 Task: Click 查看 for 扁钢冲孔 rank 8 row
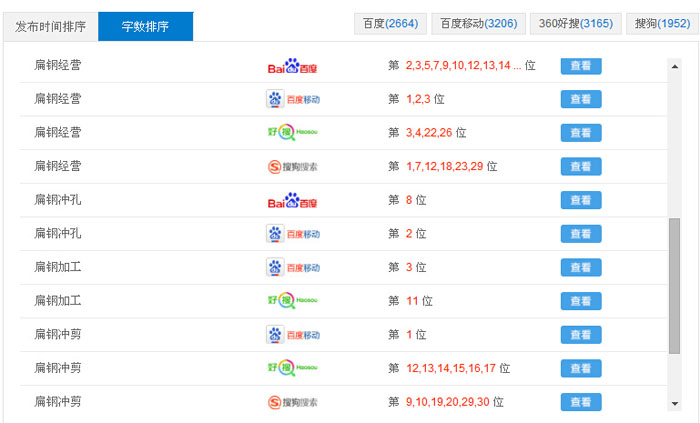point(581,200)
